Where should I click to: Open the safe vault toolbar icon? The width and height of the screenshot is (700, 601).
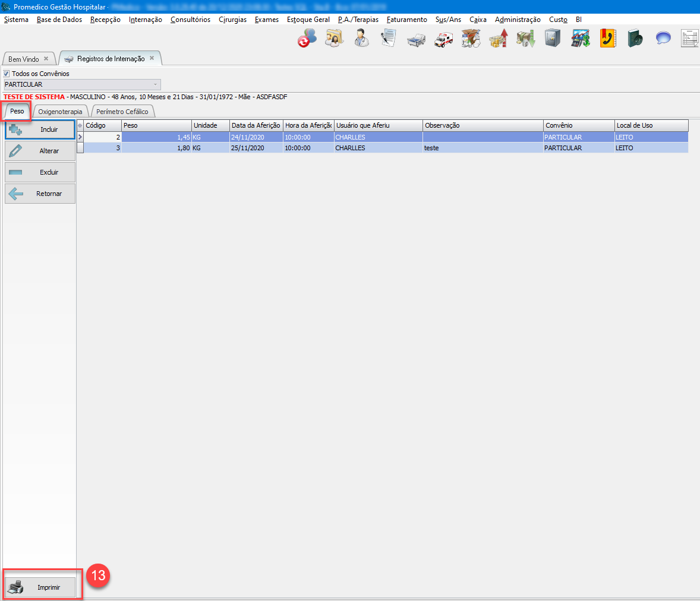[553, 39]
